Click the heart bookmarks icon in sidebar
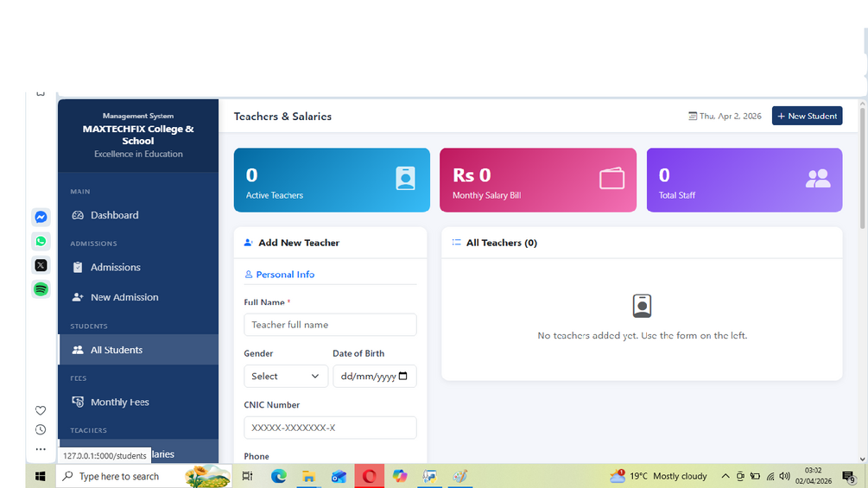 (x=41, y=410)
